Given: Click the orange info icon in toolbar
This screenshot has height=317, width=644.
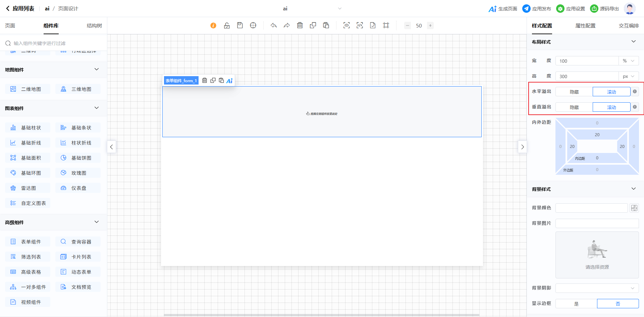Looking at the screenshot, I should (213, 25).
